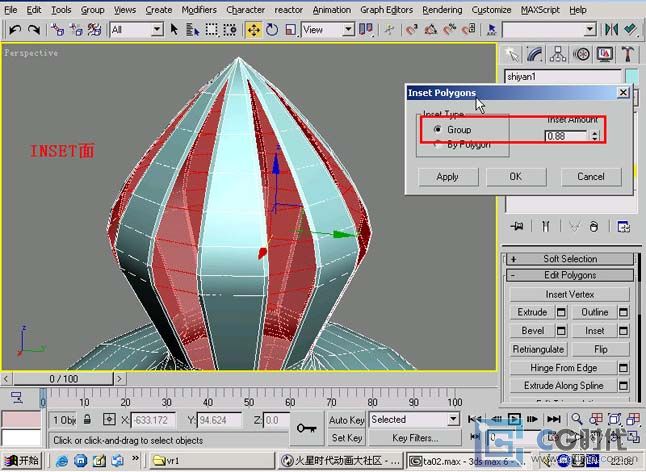Toggle the Spinner Snap icon
646x472 pixels.
coord(468,30)
